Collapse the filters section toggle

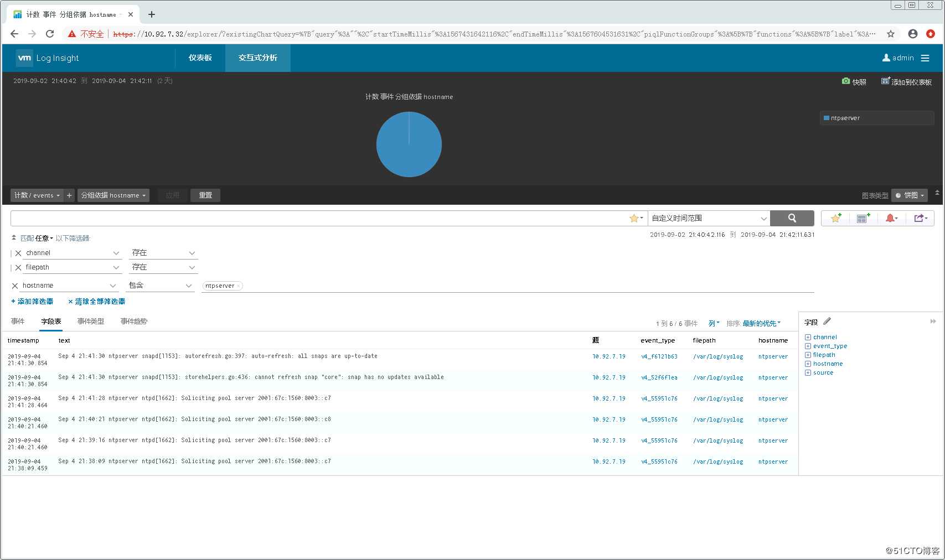(14, 238)
